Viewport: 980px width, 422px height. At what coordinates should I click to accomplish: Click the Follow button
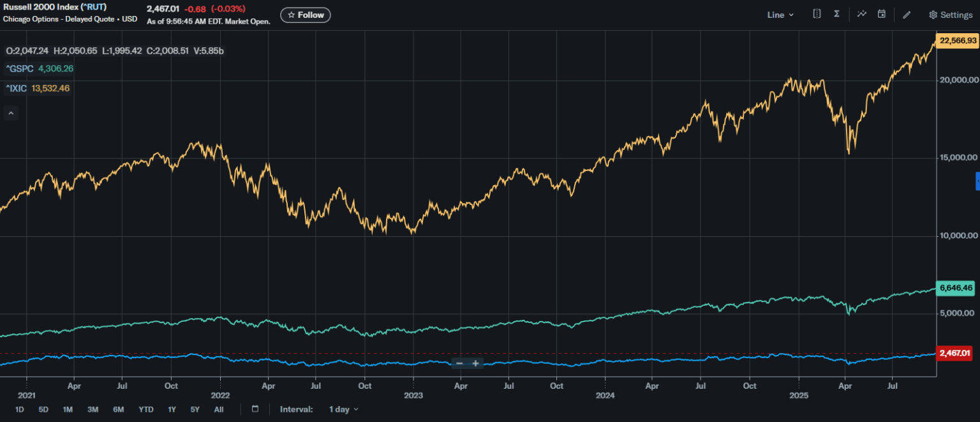305,15
